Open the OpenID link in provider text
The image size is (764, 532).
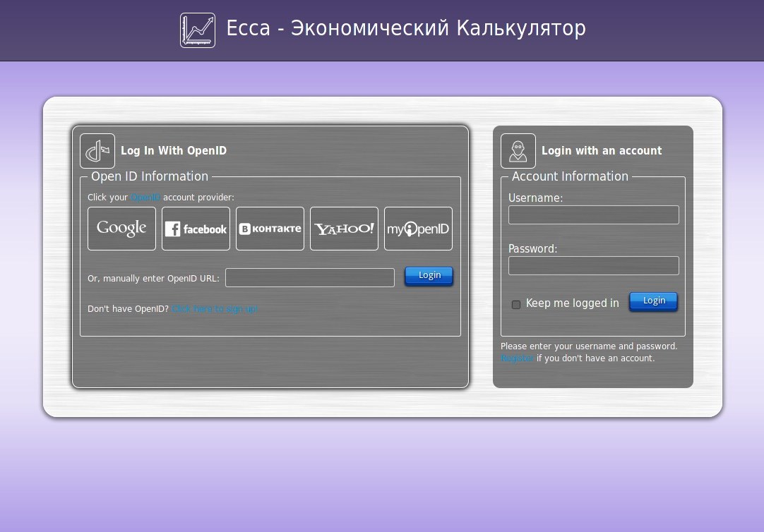tap(145, 197)
